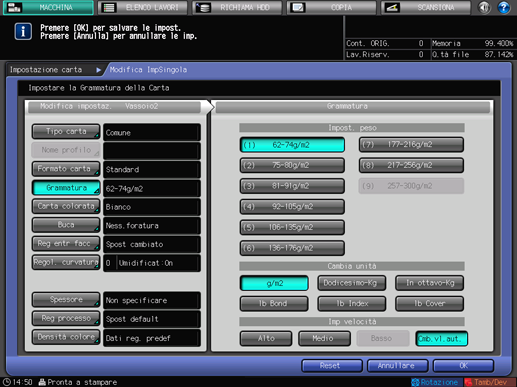
Task: Choose the g/m2 unit
Action: [274, 283]
